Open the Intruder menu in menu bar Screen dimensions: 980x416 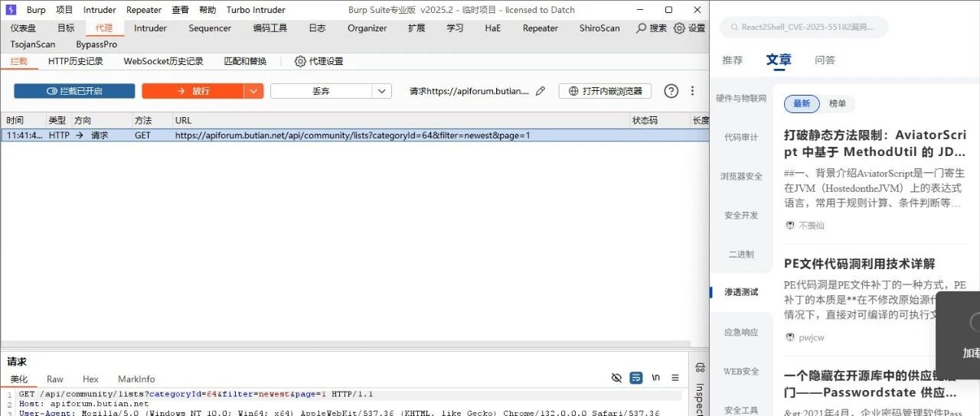coord(100,10)
